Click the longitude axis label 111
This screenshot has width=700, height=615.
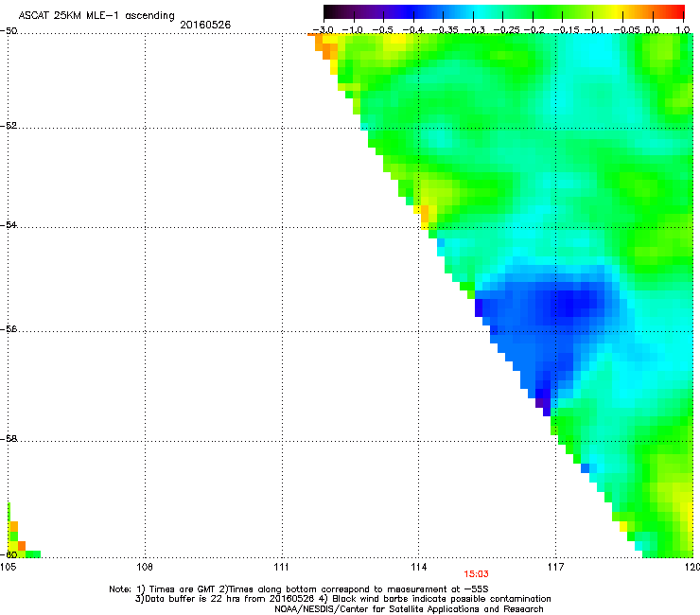pos(281,567)
